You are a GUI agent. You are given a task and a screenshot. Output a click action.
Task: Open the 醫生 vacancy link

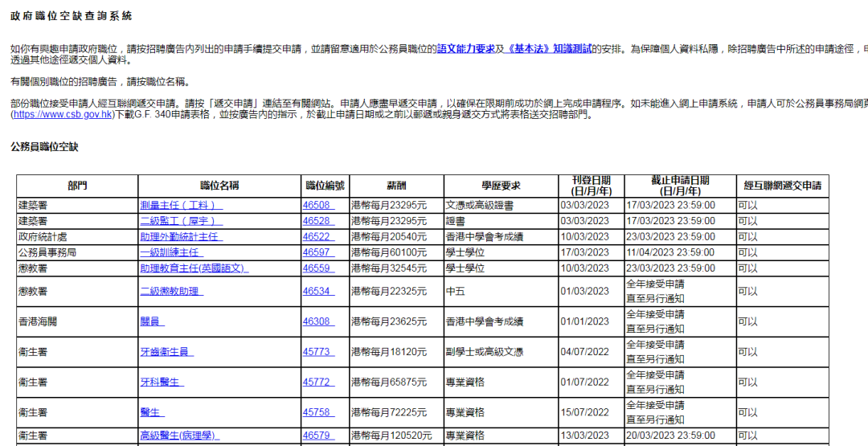click(x=151, y=412)
